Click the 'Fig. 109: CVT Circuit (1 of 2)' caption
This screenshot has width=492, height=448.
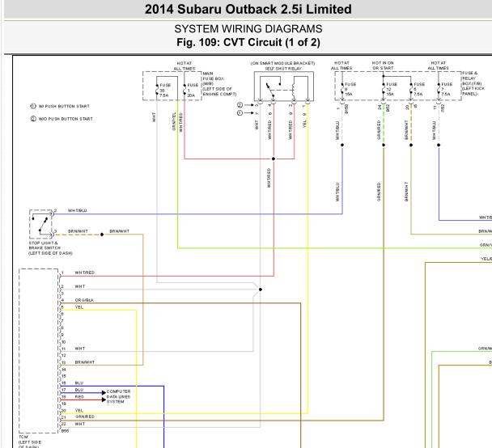tap(248, 42)
